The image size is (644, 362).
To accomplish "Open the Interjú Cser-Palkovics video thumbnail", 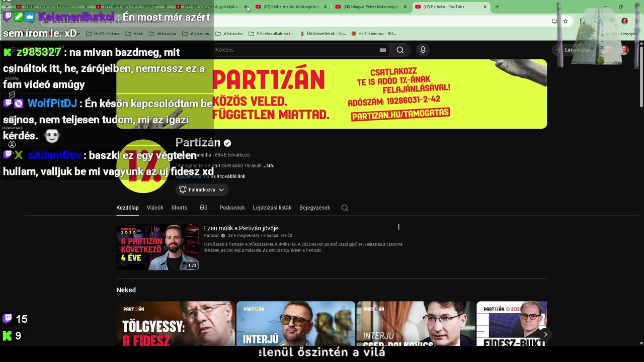I will coord(416,324).
